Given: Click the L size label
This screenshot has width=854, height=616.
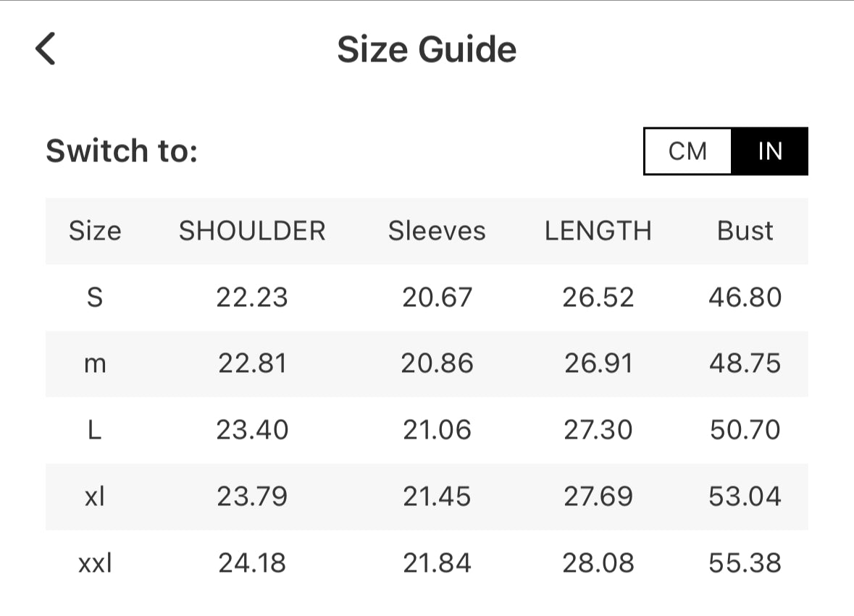Looking at the screenshot, I should [95, 430].
